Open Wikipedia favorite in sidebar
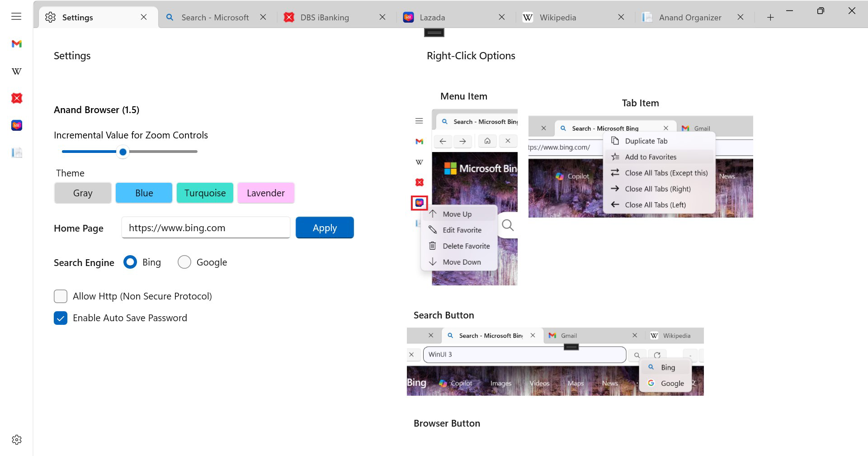Image resolution: width=868 pixels, height=456 pixels. (x=17, y=71)
